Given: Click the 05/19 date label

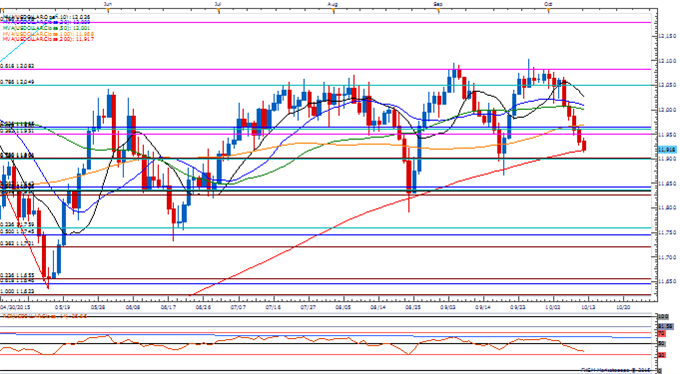Looking at the screenshot, I should (x=63, y=307).
